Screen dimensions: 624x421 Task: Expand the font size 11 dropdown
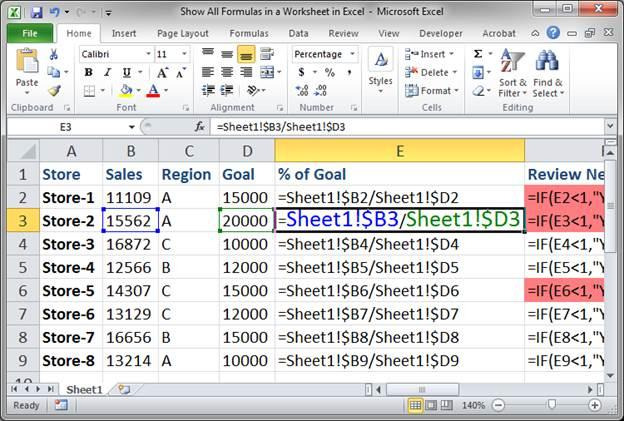pyautogui.click(x=184, y=54)
